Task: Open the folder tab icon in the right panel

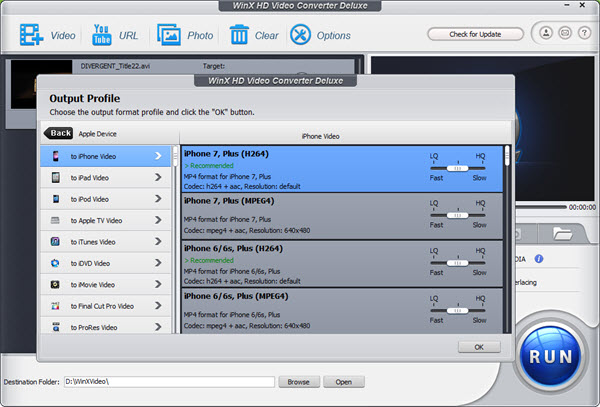Action: pos(562,233)
